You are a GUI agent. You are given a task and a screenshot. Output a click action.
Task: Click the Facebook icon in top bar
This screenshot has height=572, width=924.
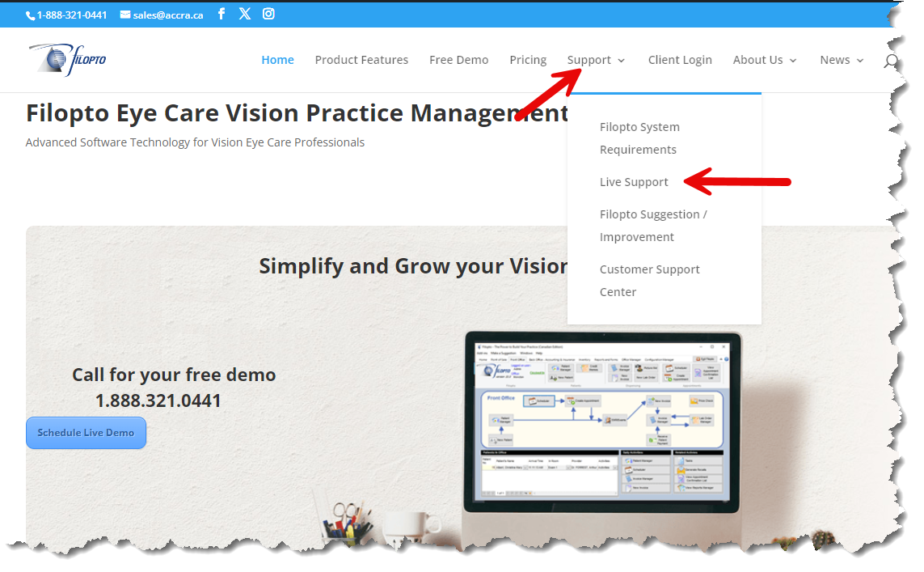(222, 14)
